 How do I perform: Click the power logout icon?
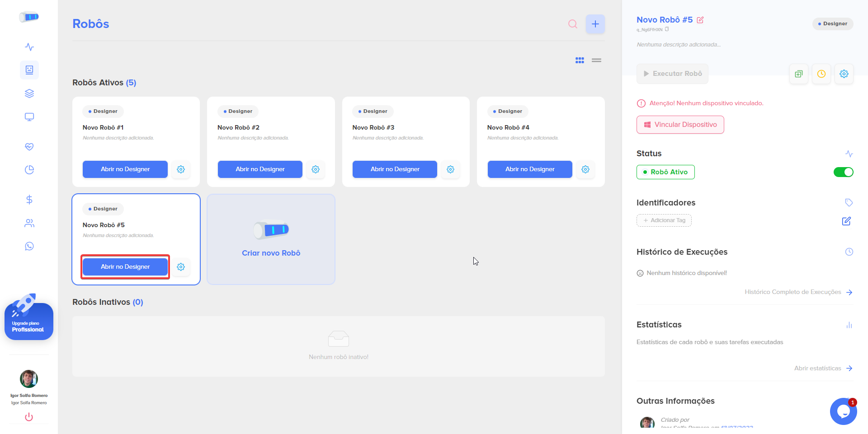point(29,417)
